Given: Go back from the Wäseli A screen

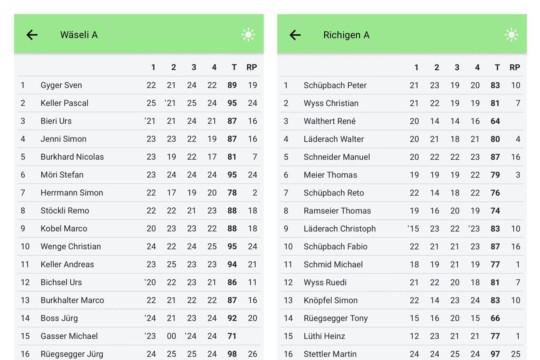Looking at the screenshot, I should point(32,35).
